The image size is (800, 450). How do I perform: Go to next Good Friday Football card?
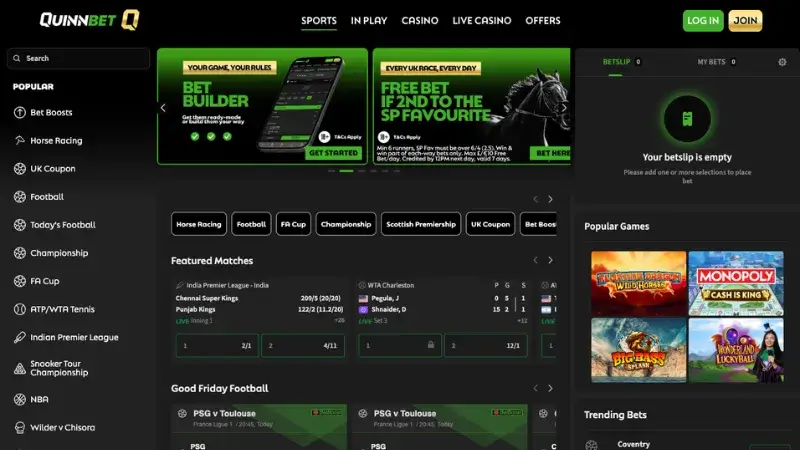click(x=551, y=388)
